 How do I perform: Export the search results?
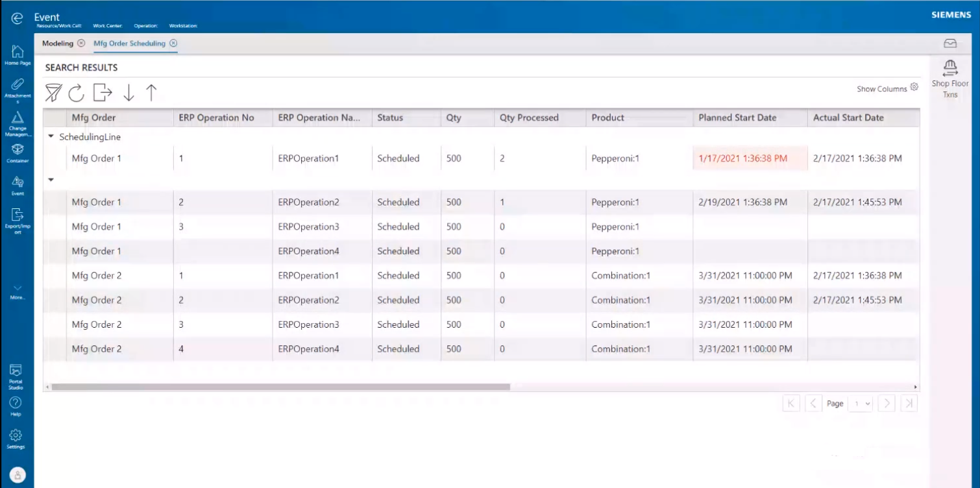coord(101,93)
